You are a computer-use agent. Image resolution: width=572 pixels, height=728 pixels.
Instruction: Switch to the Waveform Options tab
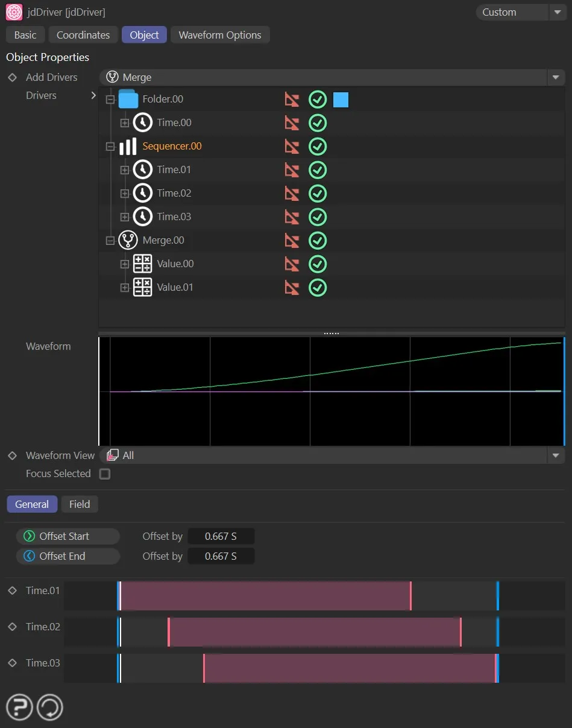[x=220, y=35]
